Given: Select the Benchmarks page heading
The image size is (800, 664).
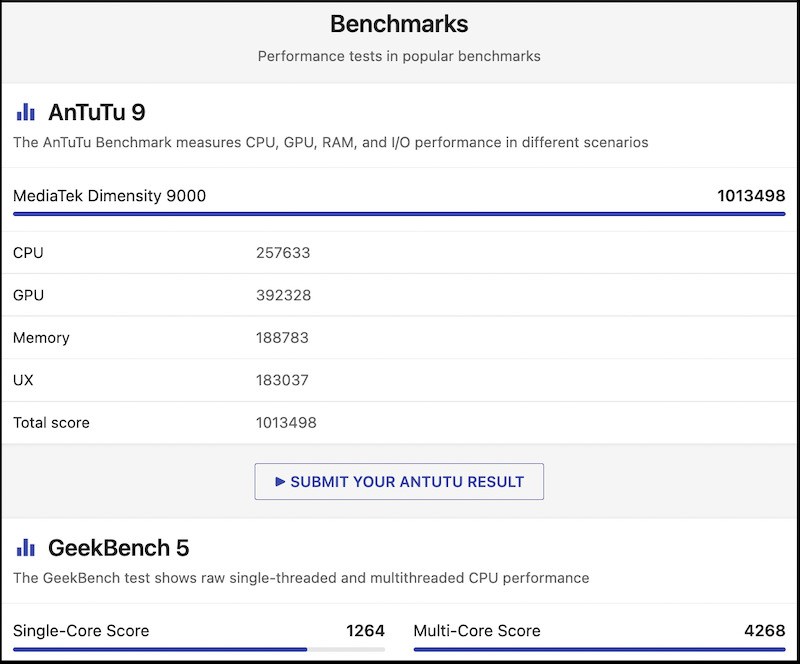Looking at the screenshot, I should click(399, 24).
